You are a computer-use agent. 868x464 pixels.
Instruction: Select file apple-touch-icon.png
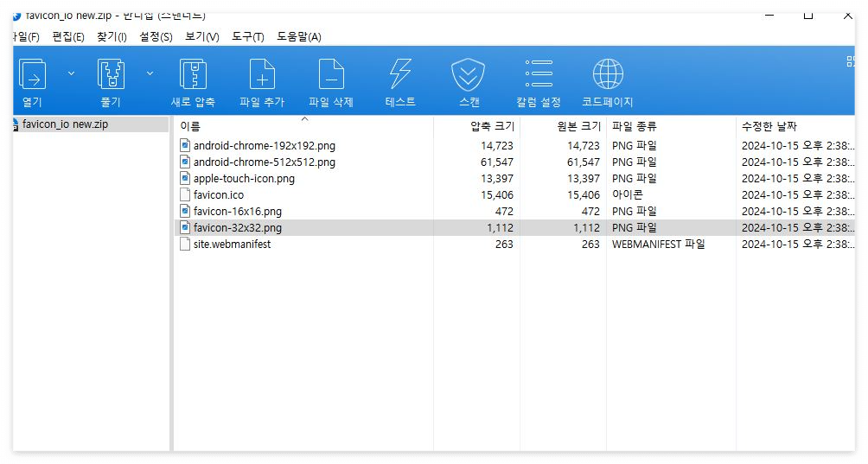click(x=244, y=179)
